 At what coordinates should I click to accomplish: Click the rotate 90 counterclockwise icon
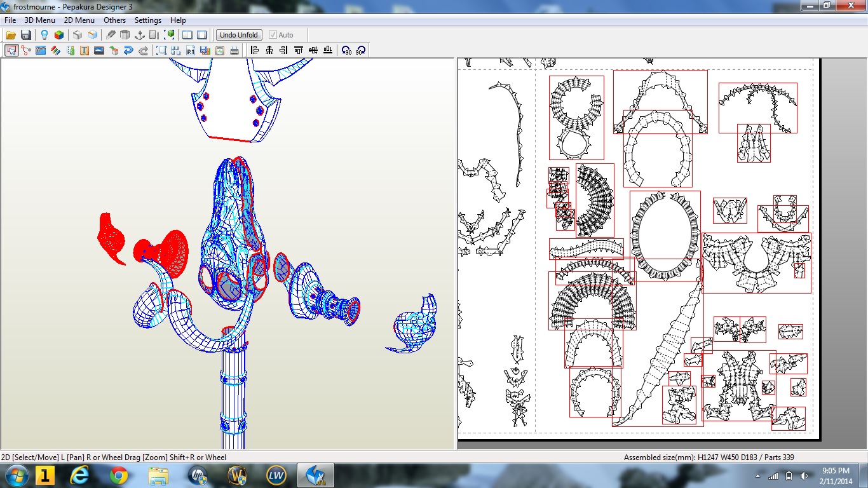click(x=346, y=50)
